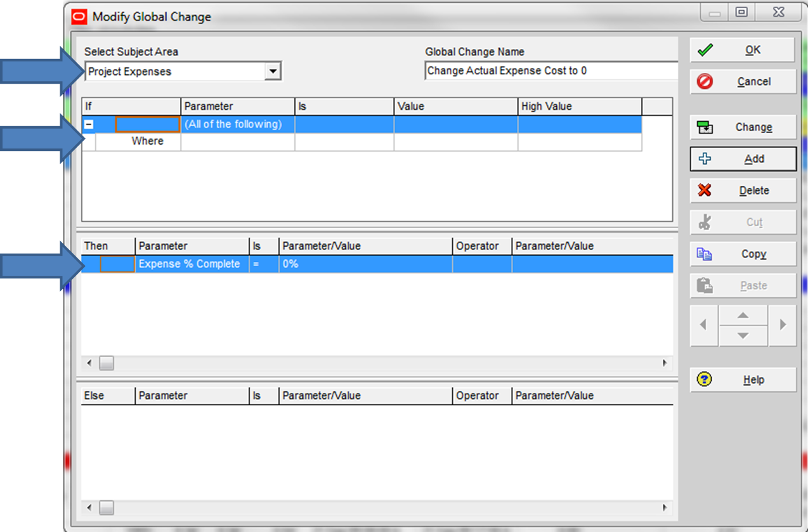Screen dimensions: 808x532
Task: Click the Help button
Action: (742, 379)
